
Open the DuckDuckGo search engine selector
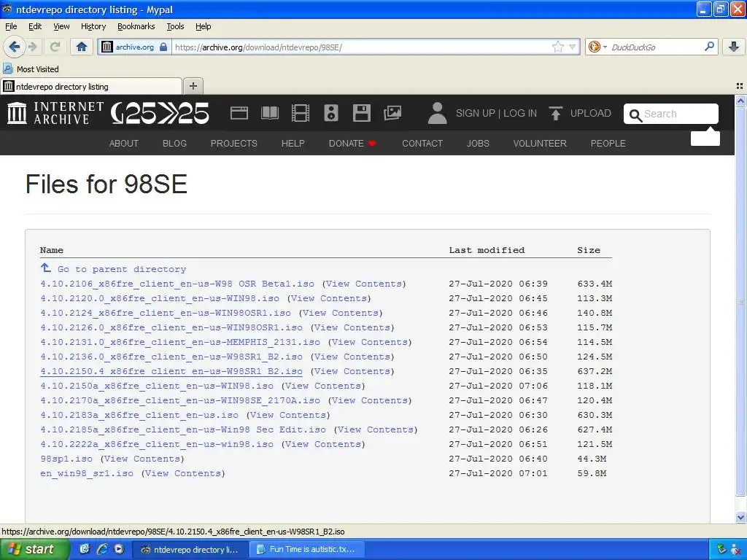tap(597, 47)
